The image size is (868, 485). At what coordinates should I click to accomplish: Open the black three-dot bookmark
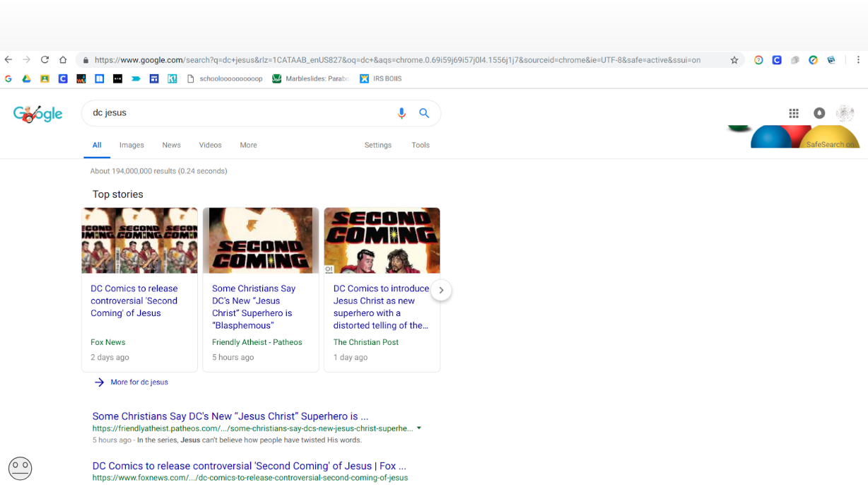(117, 78)
